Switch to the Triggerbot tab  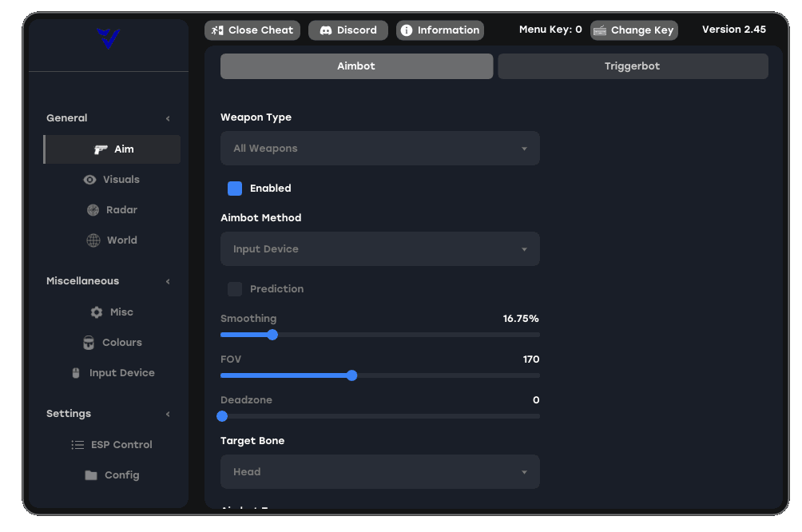pyautogui.click(x=633, y=66)
